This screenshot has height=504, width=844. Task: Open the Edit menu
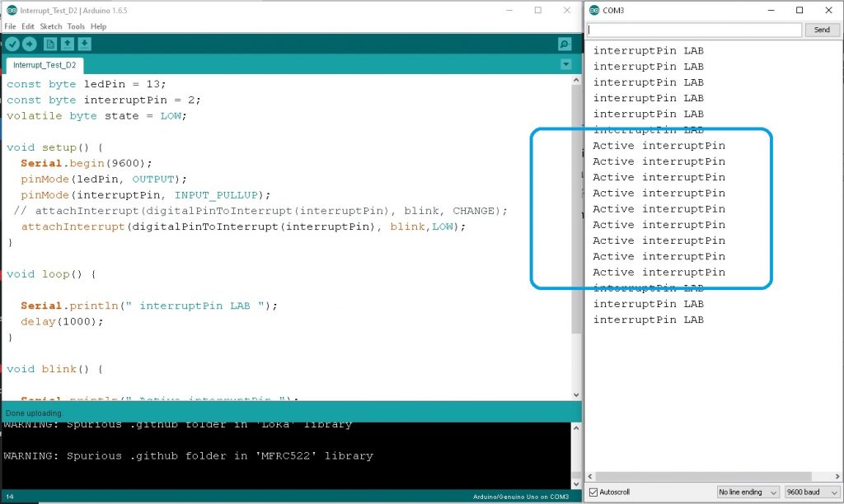click(x=28, y=26)
